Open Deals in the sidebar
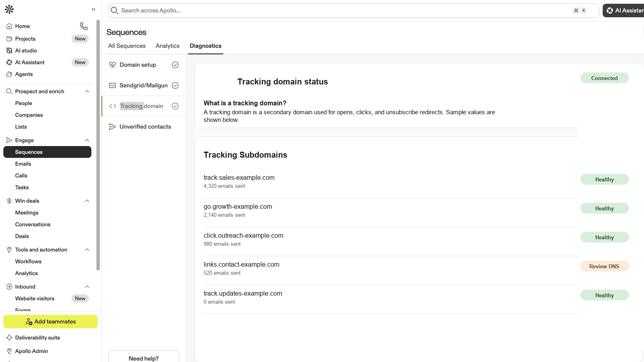Image resolution: width=644 pixels, height=362 pixels. coord(22,236)
